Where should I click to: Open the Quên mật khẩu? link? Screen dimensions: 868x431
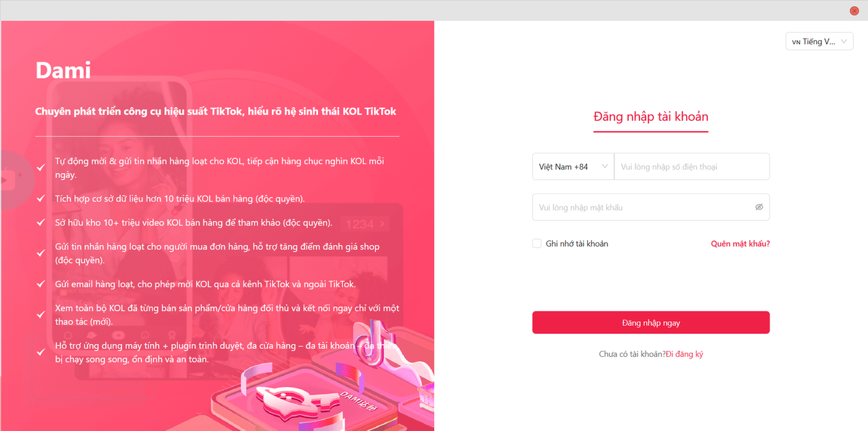[741, 244]
